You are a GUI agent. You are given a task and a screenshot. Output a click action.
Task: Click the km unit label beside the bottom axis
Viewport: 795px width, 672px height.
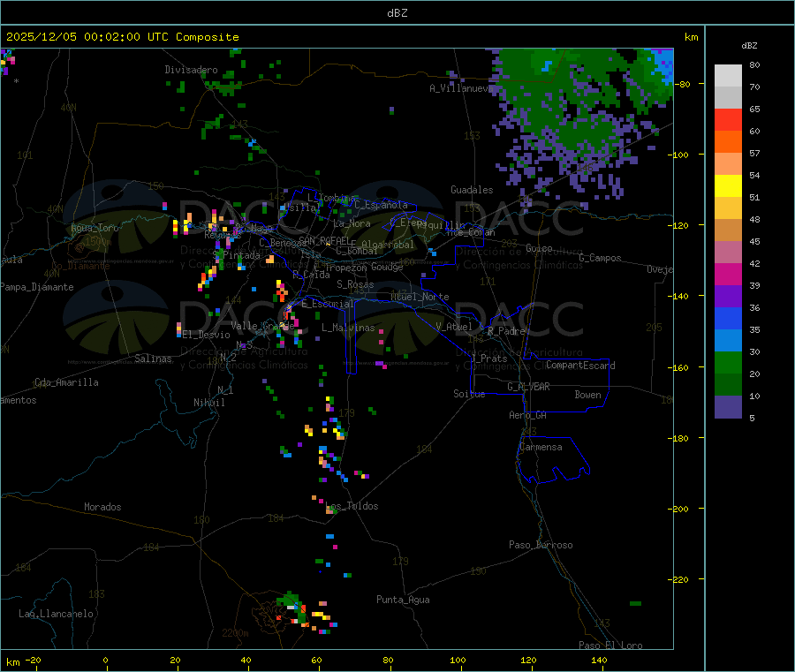click(x=13, y=662)
